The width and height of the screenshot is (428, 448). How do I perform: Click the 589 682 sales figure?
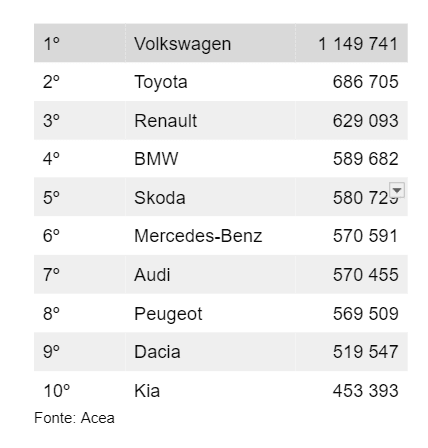point(365,159)
